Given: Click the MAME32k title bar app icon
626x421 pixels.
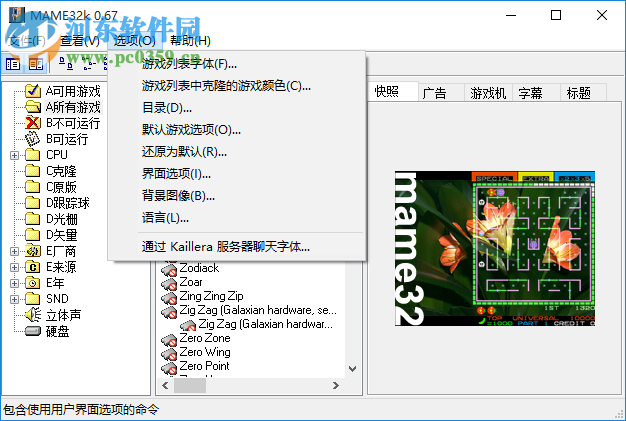Looking at the screenshot, I should pos(17,15).
